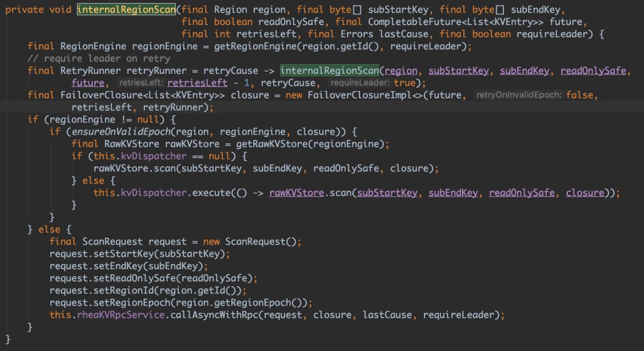644x351 pixels.
Task: Click the 'FailoverClosure' type in the closure declaration
Action: [x=101, y=95]
